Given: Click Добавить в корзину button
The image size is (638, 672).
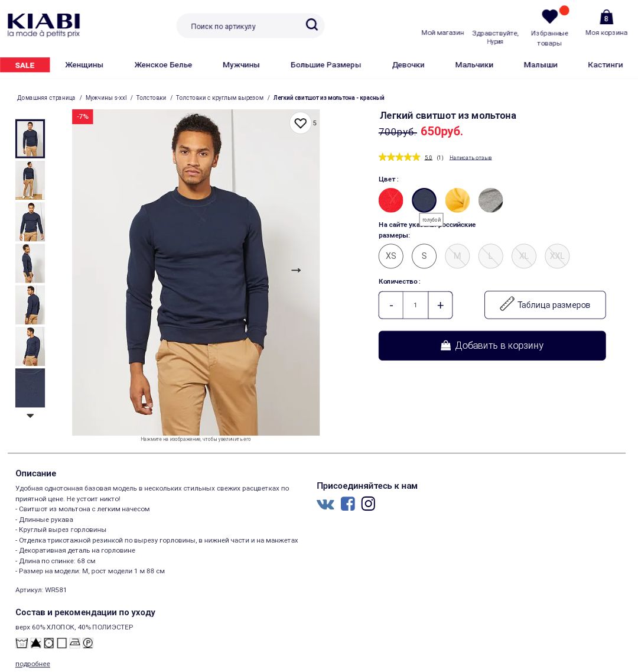Looking at the screenshot, I should pos(492,345).
